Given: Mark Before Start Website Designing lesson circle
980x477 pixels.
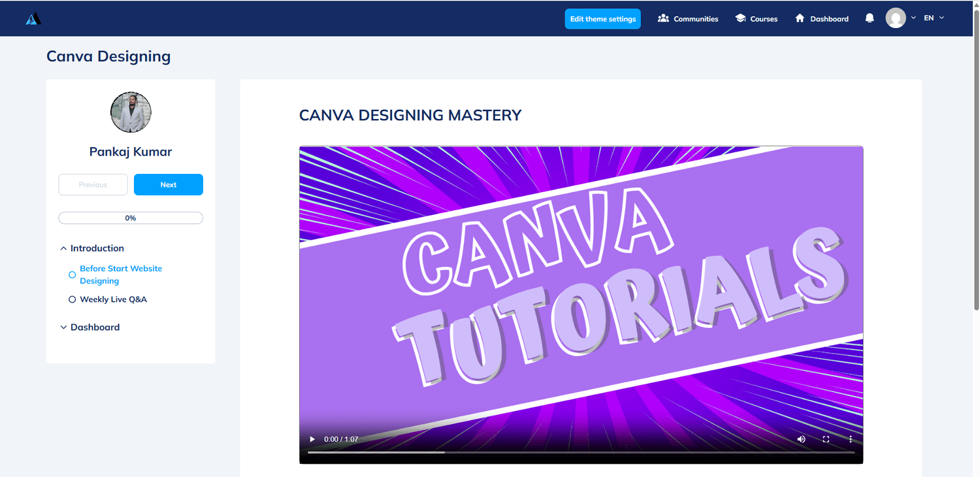Looking at the screenshot, I should tap(73, 275).
